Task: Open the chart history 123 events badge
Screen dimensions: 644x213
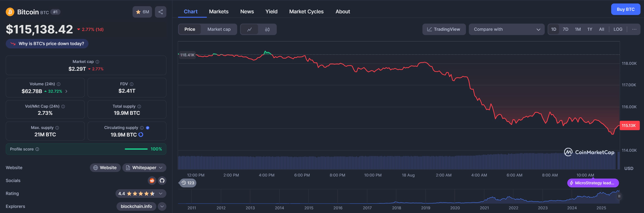Action: click(188, 183)
